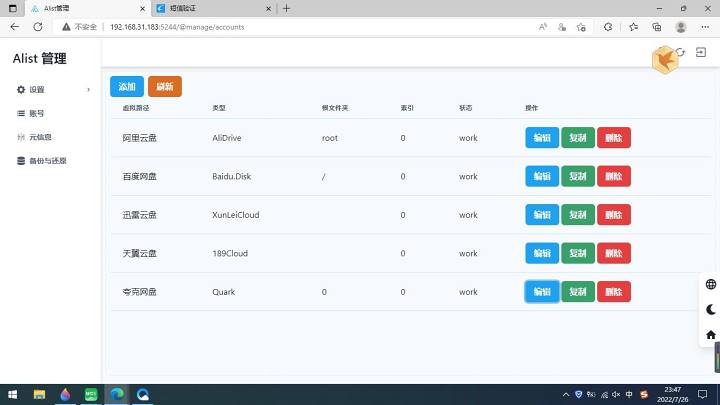Click the root folder cell
Viewport: 720px width, 405px height.
330,138
